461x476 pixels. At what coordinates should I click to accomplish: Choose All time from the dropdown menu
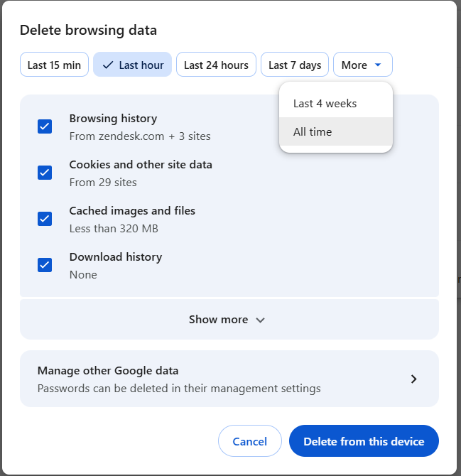(313, 131)
